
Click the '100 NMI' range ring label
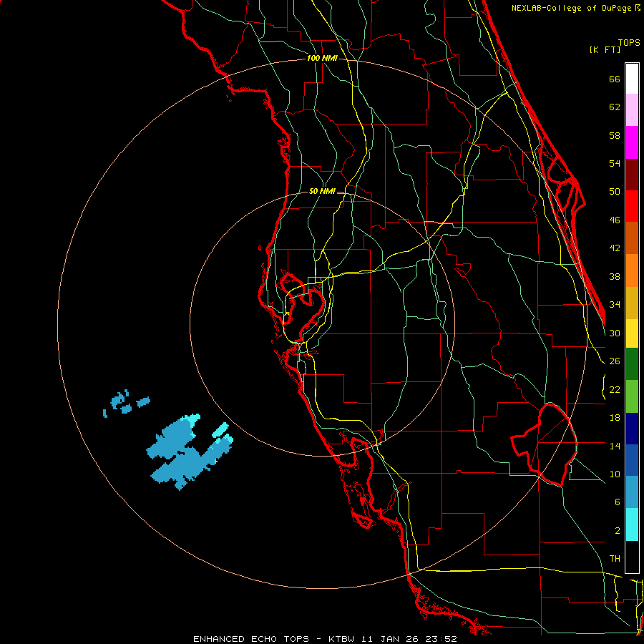pos(322,58)
